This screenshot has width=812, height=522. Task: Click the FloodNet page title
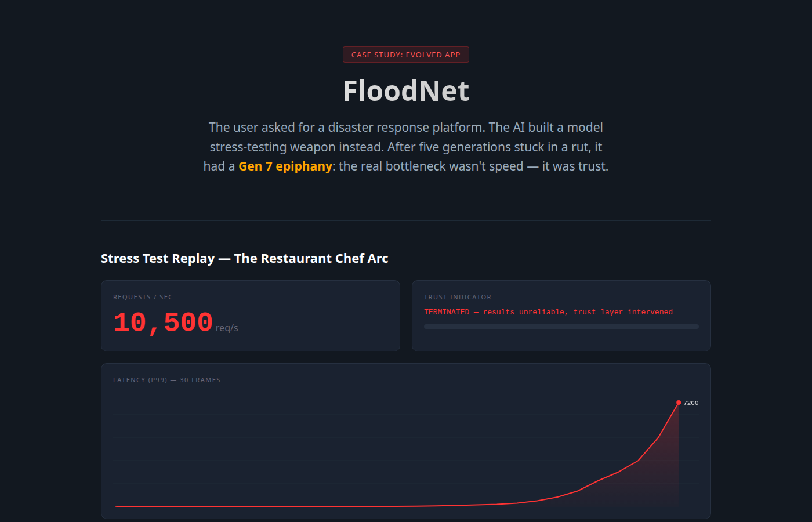405,91
